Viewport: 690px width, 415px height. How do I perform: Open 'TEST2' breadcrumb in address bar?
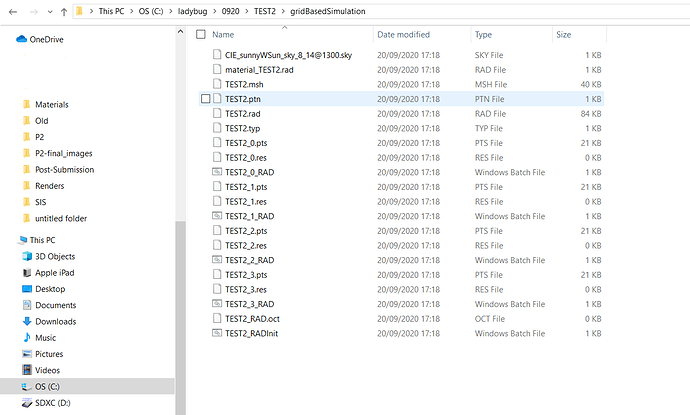[264, 11]
